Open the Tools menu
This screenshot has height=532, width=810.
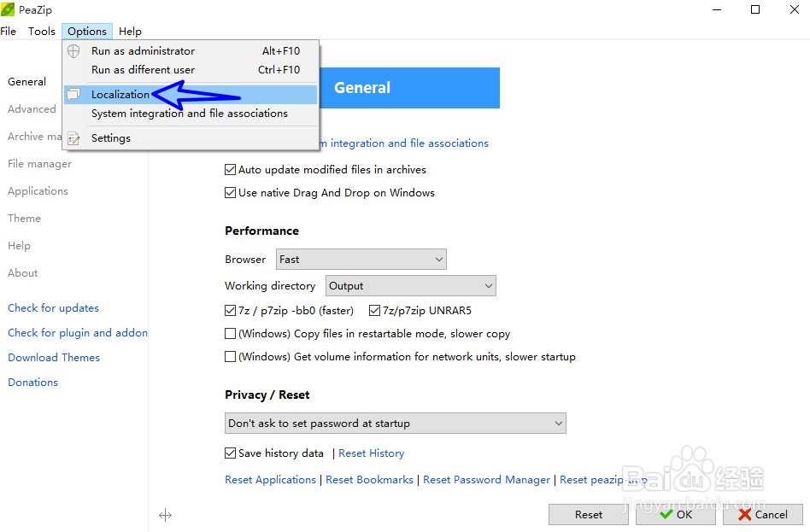pos(42,32)
